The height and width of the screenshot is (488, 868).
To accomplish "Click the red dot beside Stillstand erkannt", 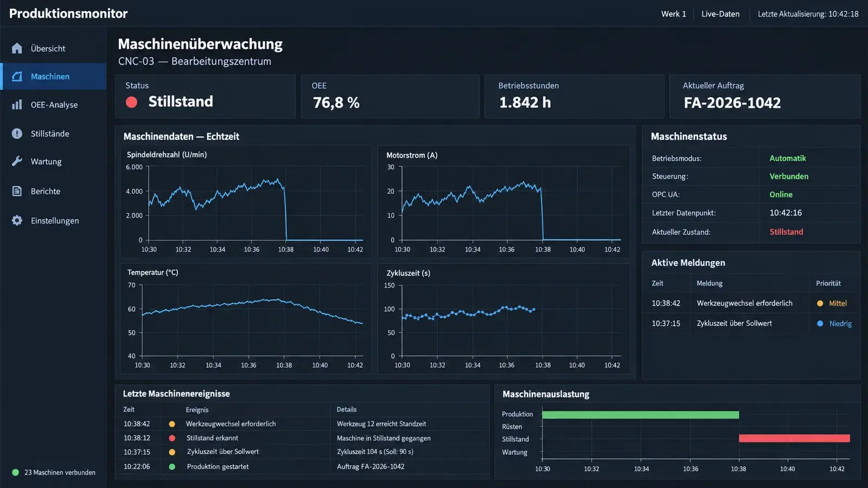I will (172, 438).
